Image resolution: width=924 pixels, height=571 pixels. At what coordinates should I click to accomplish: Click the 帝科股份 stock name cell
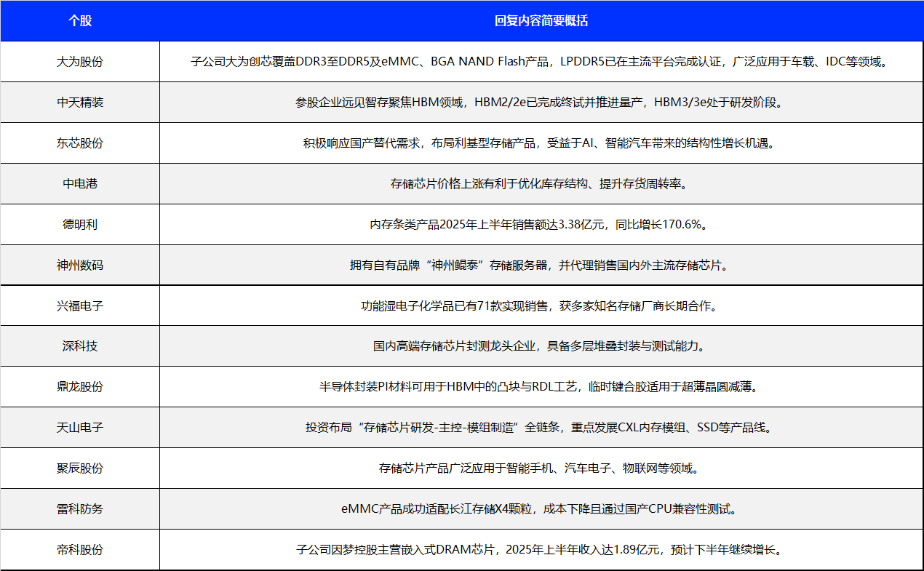point(80,550)
